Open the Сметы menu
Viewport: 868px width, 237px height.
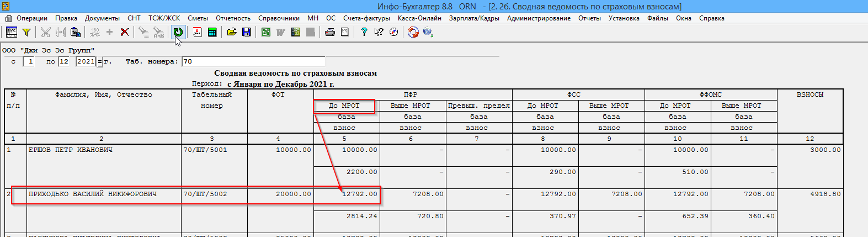point(198,18)
